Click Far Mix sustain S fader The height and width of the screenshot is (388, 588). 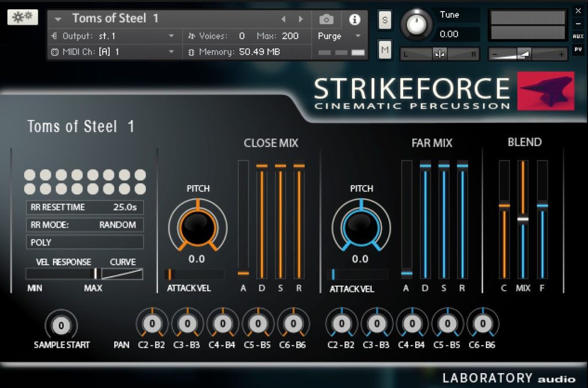point(444,220)
